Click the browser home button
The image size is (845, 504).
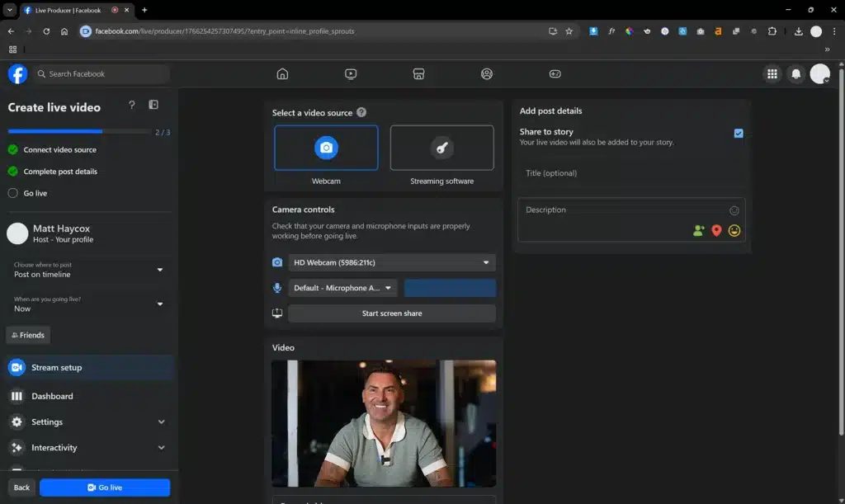[64, 31]
